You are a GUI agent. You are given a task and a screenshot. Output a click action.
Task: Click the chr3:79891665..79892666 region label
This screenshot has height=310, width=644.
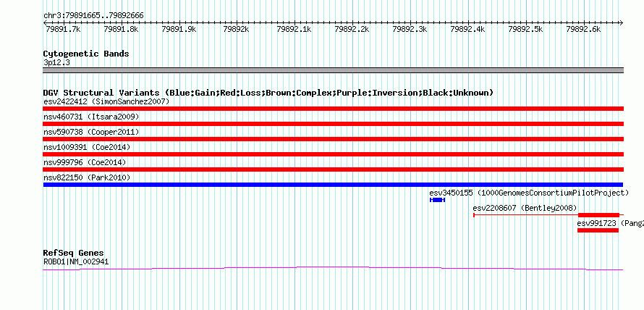[x=93, y=16]
